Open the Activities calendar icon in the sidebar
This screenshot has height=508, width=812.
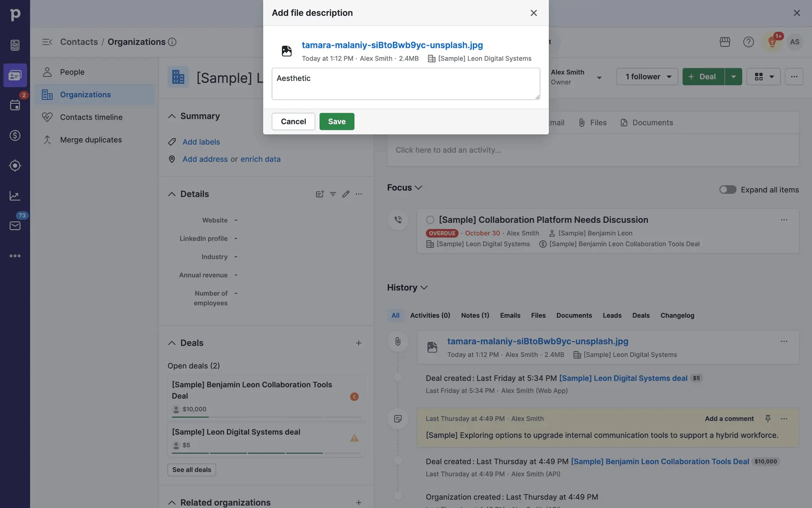coord(15,105)
